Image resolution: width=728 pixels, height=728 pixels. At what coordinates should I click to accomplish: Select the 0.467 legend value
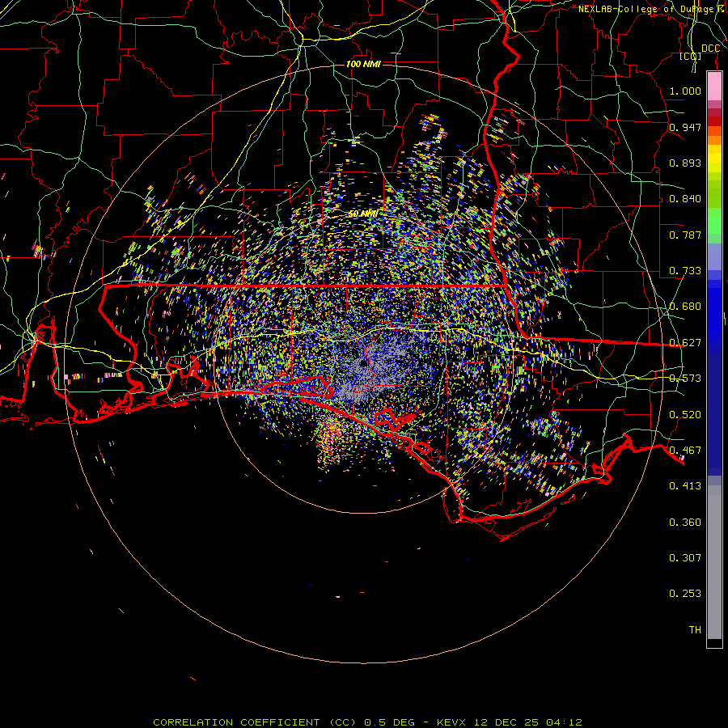tap(685, 451)
